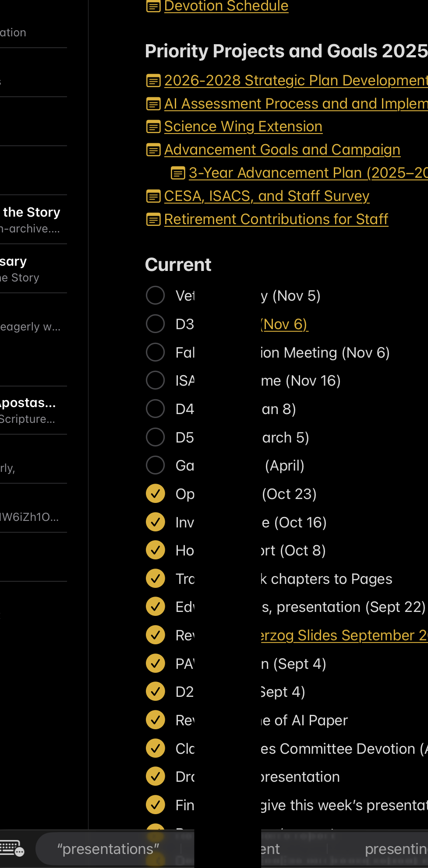Click note icon beside Advancement Goals and Campaign

153,150
